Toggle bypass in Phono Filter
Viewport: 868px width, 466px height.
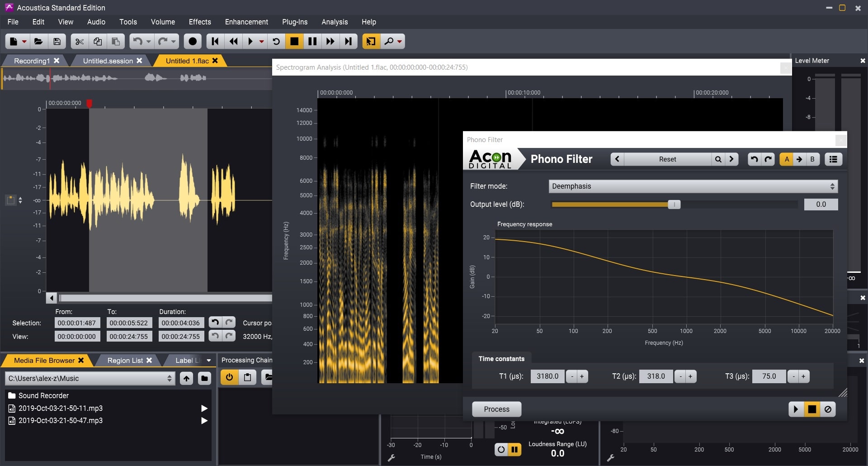(828, 409)
